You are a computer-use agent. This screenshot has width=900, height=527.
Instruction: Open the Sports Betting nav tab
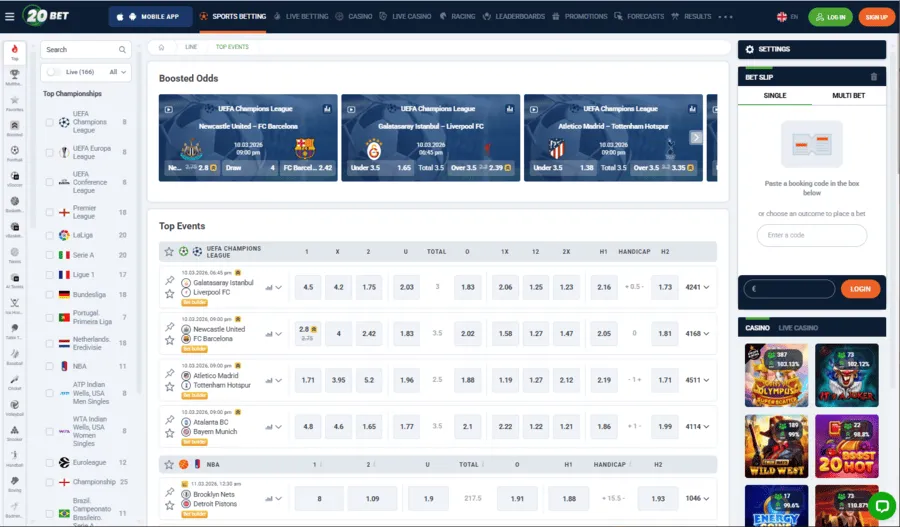point(233,17)
